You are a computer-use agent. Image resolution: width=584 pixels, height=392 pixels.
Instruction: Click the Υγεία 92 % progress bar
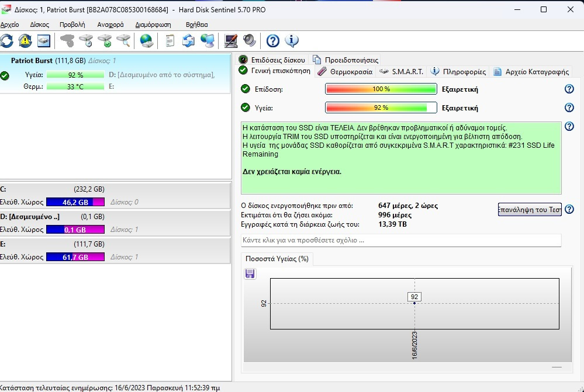pyautogui.click(x=381, y=107)
